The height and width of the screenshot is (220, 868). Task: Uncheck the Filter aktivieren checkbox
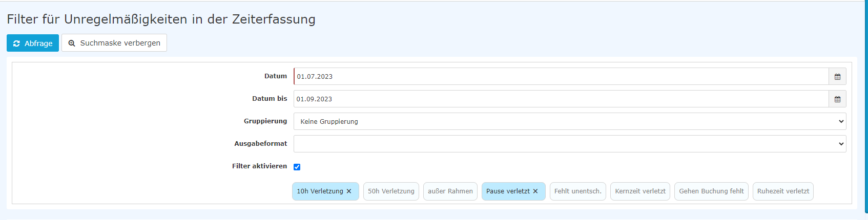coord(297,167)
